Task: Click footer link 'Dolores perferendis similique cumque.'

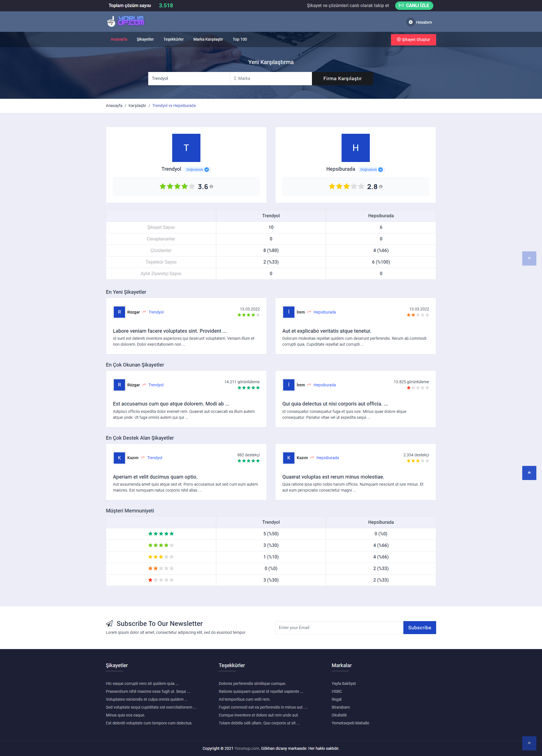Action: tap(252, 684)
